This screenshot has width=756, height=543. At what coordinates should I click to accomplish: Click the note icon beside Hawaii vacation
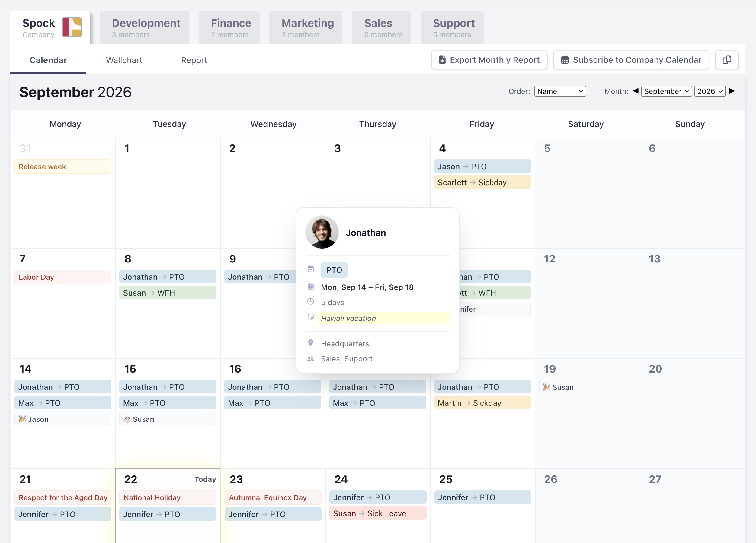(x=311, y=317)
